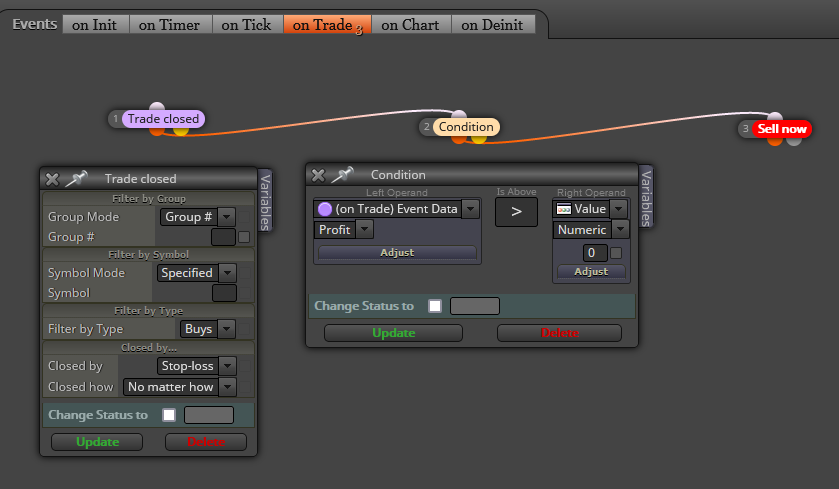Click orange output connector of Sell now node
Viewport: 839px width, 489px height.
[775, 141]
